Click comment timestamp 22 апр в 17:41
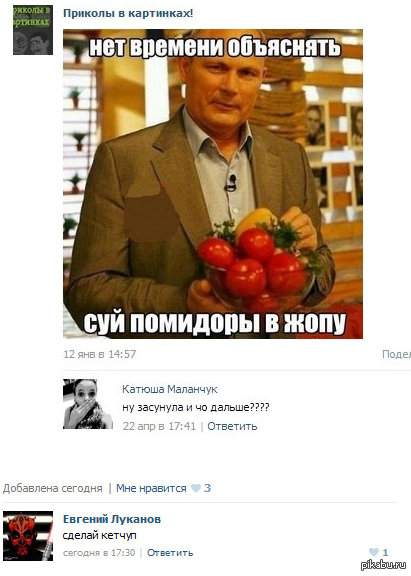This screenshot has width=411, height=576. [159, 426]
